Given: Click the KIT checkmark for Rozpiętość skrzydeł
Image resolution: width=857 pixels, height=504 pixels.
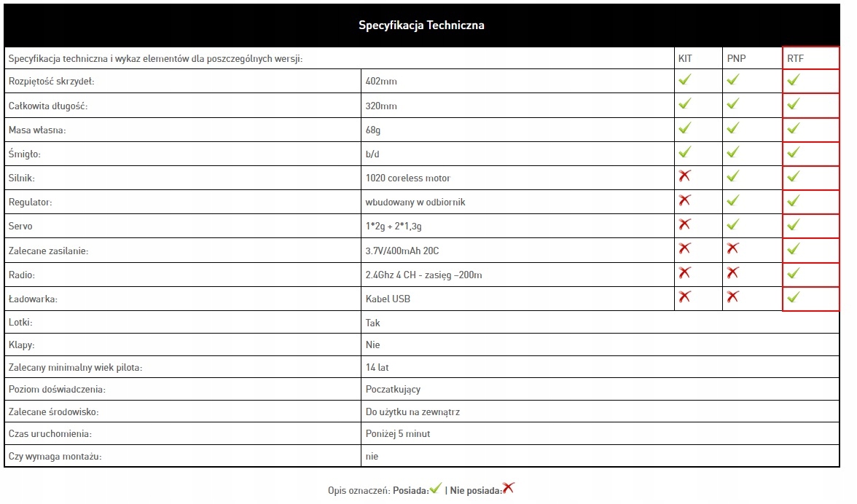Looking at the screenshot, I should (x=684, y=80).
